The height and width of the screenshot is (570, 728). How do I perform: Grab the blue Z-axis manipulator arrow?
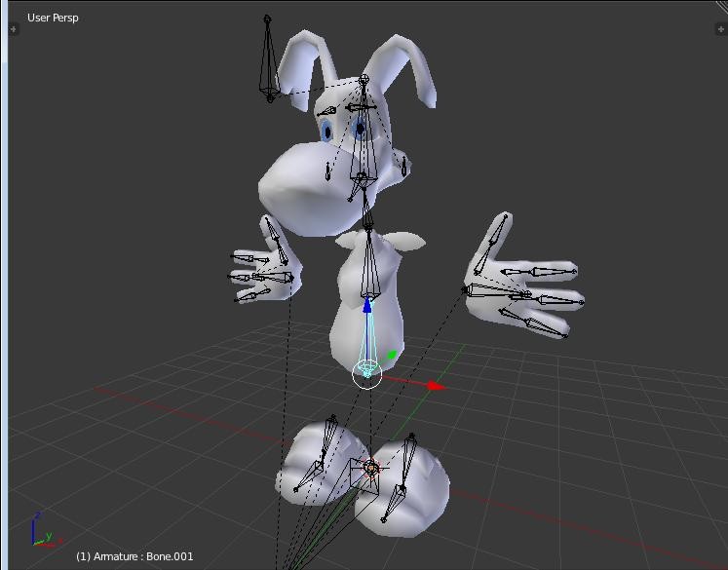(367, 305)
